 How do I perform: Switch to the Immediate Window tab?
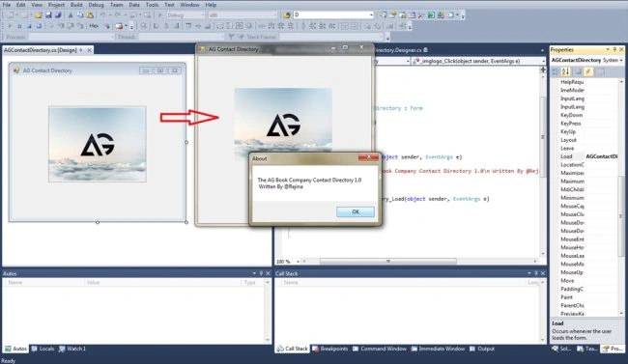pos(439,349)
